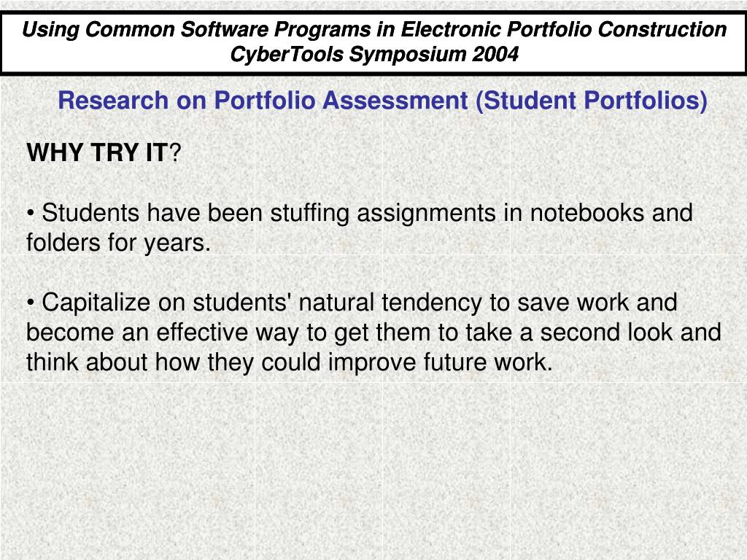Click the question mark after 'WHY TRY IT'
747x560 pixels.
(x=175, y=152)
